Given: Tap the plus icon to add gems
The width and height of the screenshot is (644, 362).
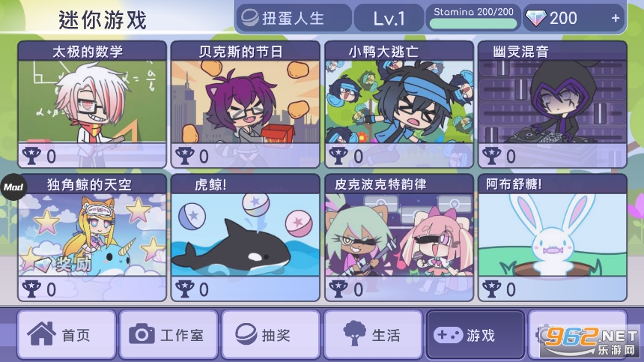Looking at the screenshot, I should 616,18.
